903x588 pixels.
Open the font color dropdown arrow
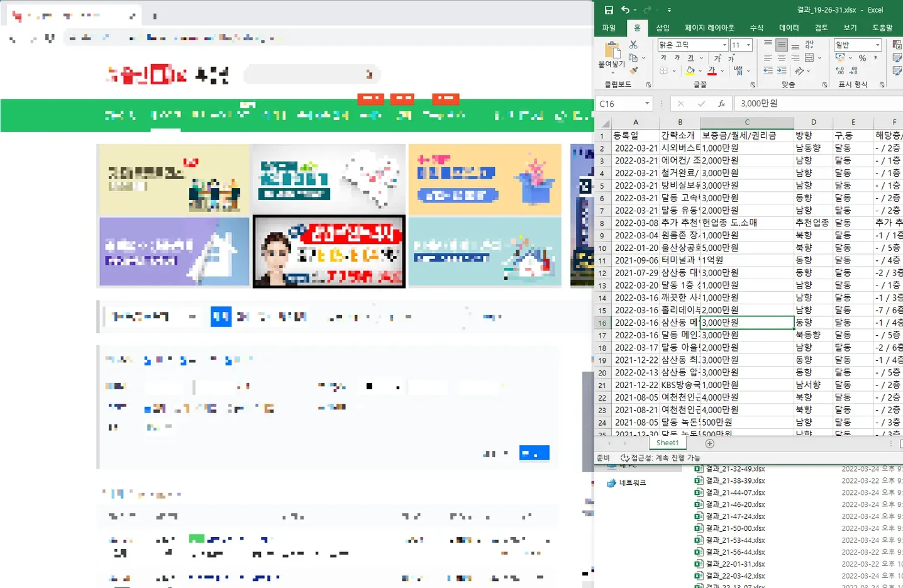[722, 71]
